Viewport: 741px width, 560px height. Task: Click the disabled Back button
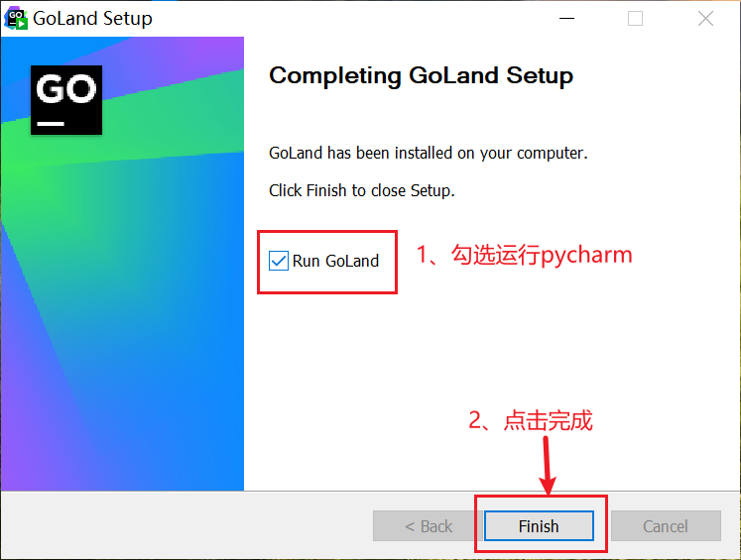(429, 525)
